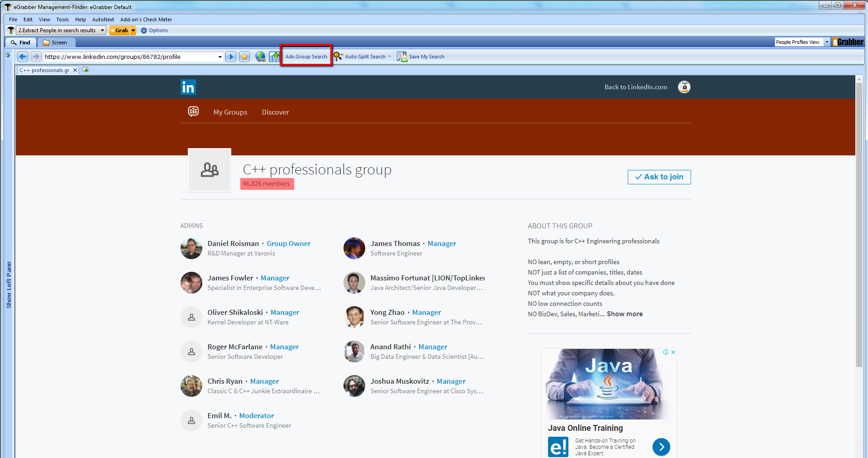Viewport: 868px width, 458px height.
Task: Open the AutoNext menu
Action: tap(103, 19)
